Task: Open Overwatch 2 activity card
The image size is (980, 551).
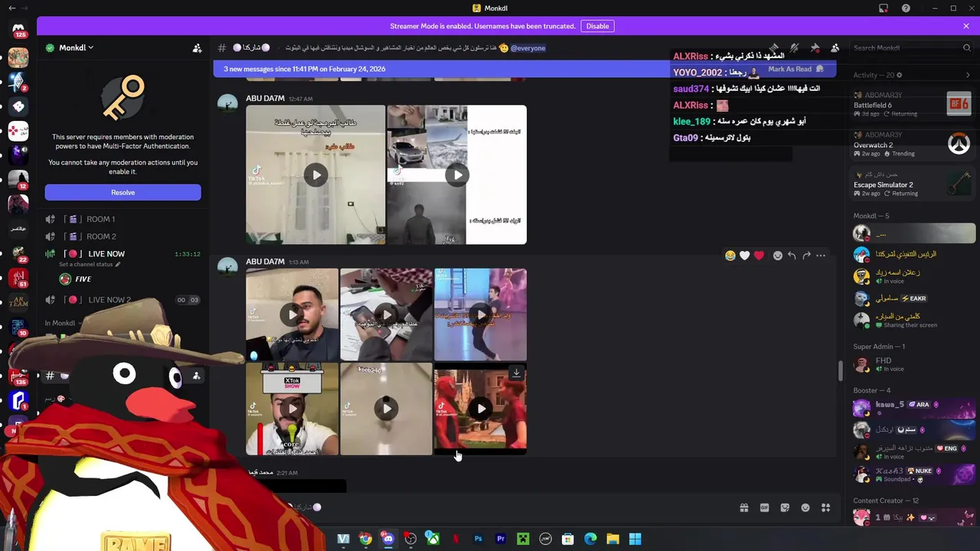Action: (x=912, y=143)
